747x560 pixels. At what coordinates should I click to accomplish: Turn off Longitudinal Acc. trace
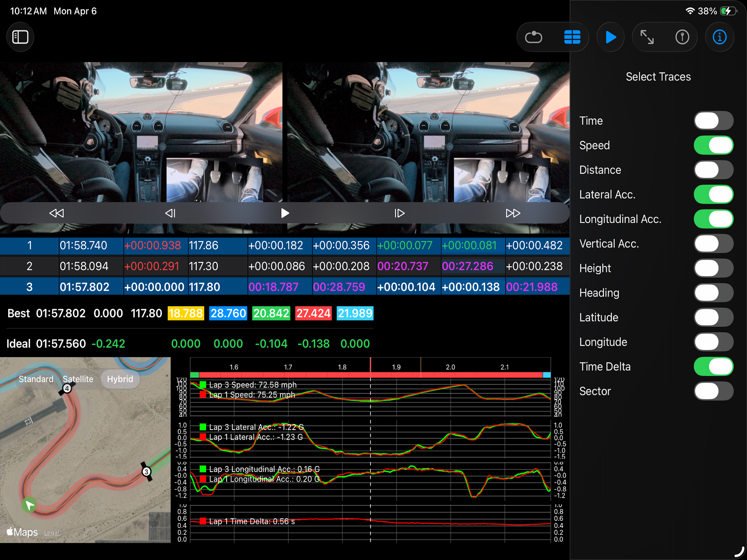pyautogui.click(x=713, y=219)
